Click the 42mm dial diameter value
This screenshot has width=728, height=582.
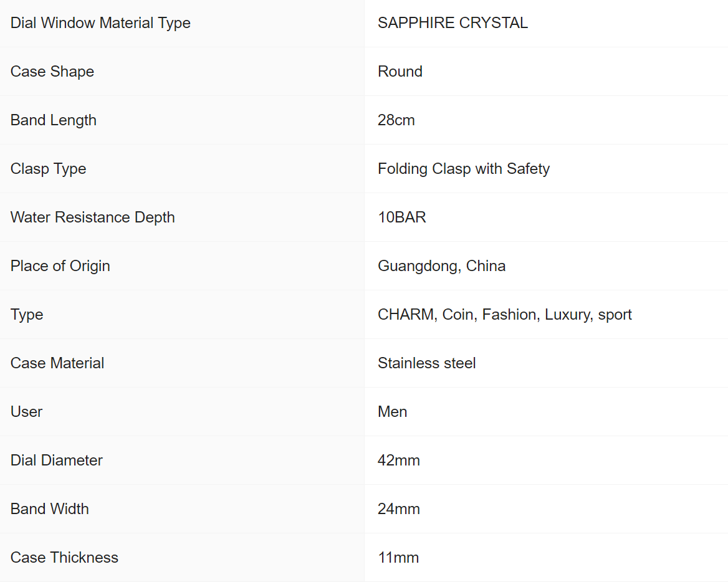(x=399, y=460)
